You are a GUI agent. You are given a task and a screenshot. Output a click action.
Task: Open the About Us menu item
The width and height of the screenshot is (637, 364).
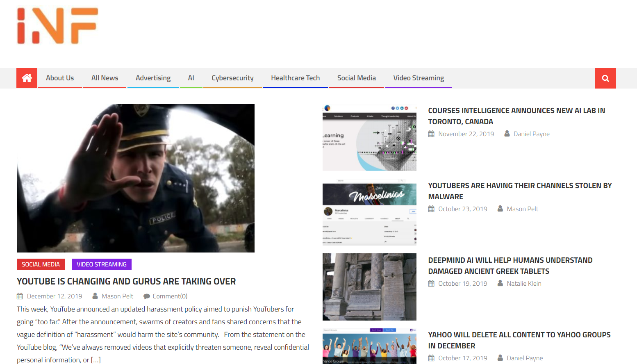(60, 78)
